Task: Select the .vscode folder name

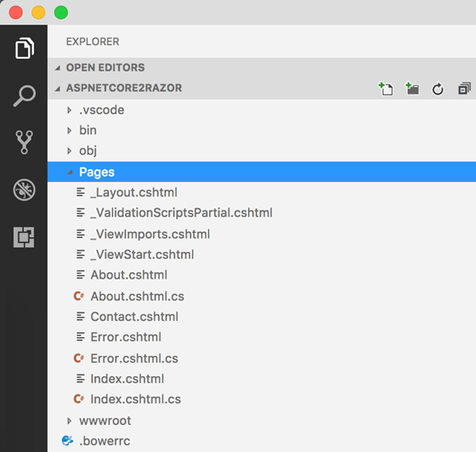Action: point(102,110)
